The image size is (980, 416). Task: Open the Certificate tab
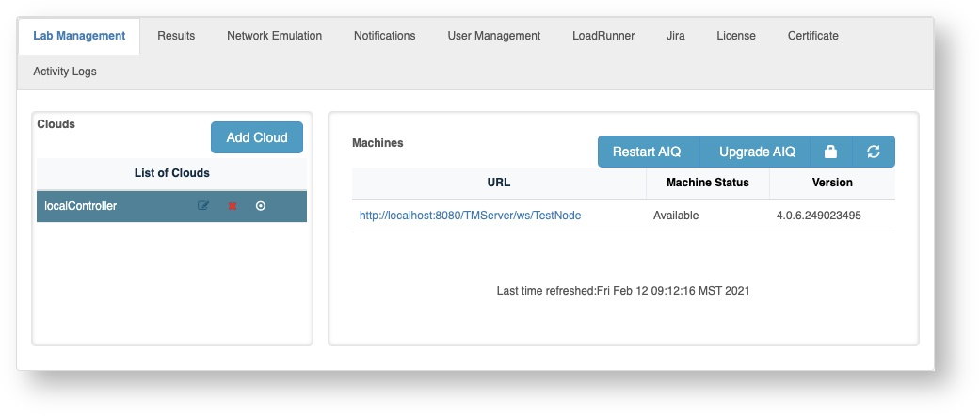pos(812,36)
